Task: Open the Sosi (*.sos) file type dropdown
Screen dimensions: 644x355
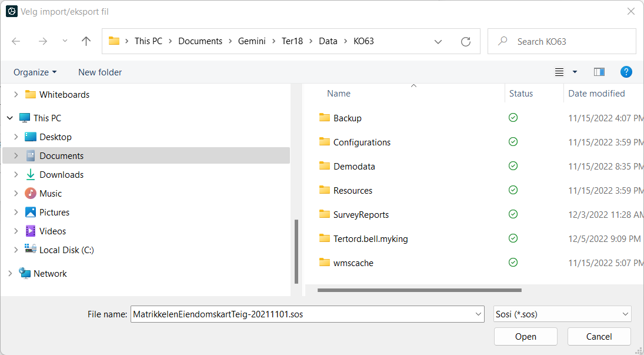Action: click(x=562, y=314)
